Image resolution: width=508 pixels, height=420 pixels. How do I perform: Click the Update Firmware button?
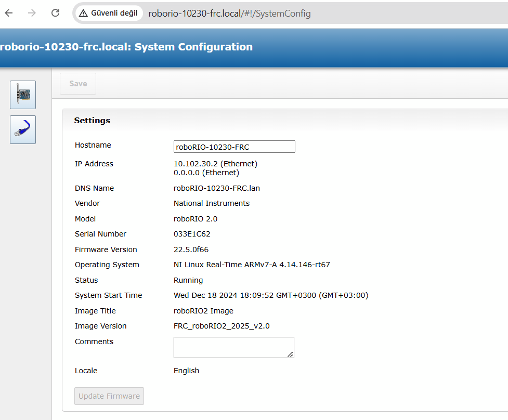[109, 396]
